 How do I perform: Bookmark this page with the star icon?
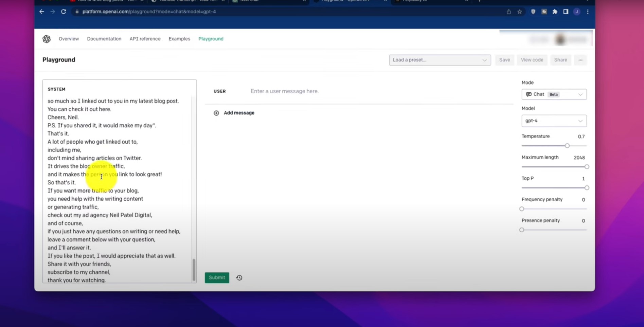coord(520,12)
